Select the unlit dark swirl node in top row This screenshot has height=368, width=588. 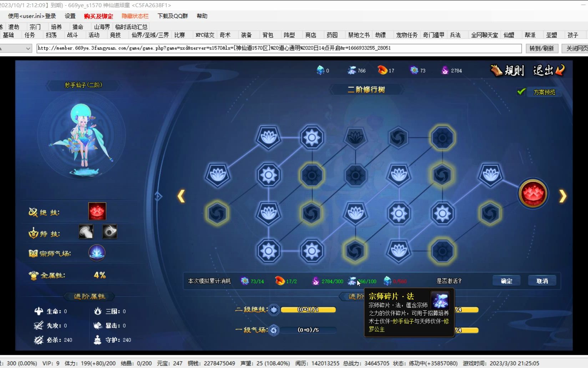click(x=399, y=138)
